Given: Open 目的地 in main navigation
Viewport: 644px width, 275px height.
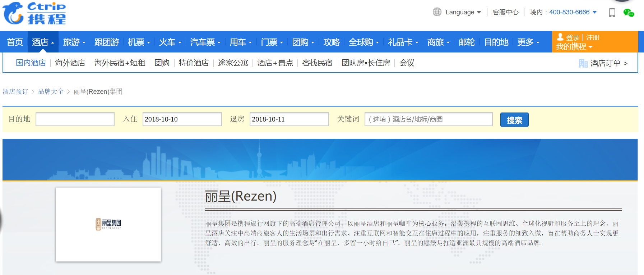Looking at the screenshot, I should click(x=496, y=42).
